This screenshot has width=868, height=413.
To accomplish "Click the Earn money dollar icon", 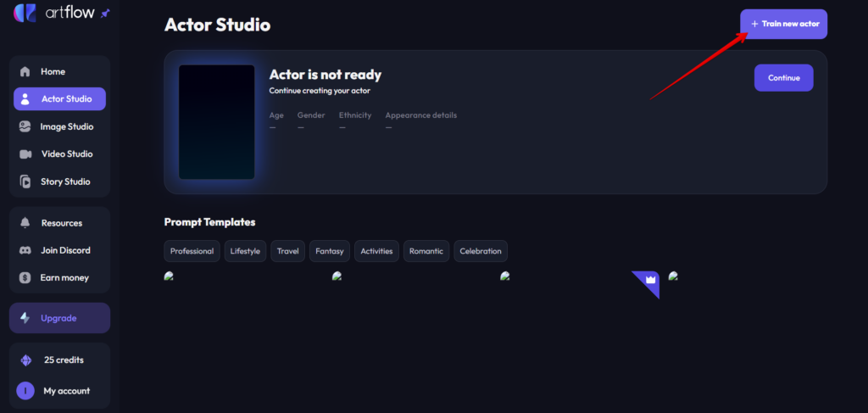I will tap(25, 278).
